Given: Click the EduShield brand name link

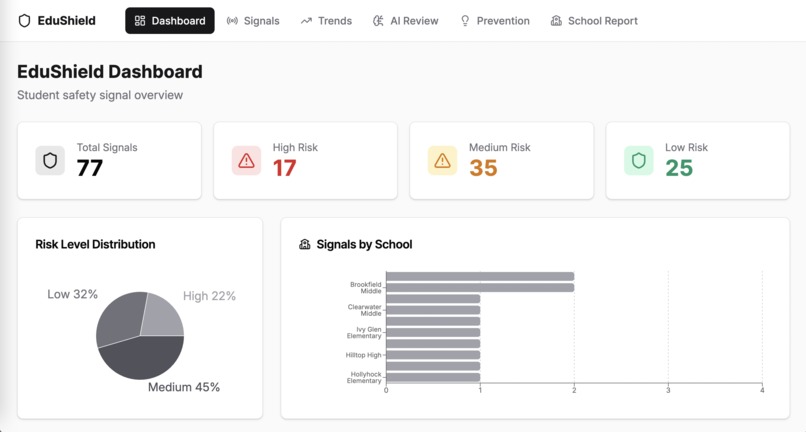Looking at the screenshot, I should coord(66,21).
